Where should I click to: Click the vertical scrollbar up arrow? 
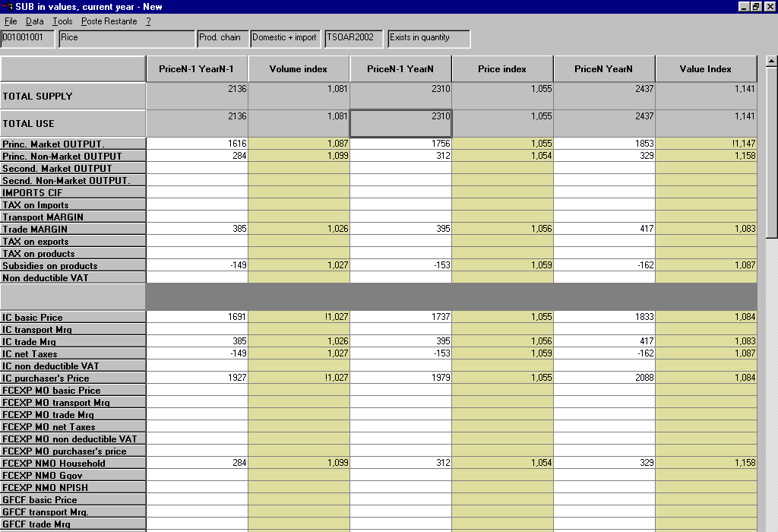pos(771,61)
